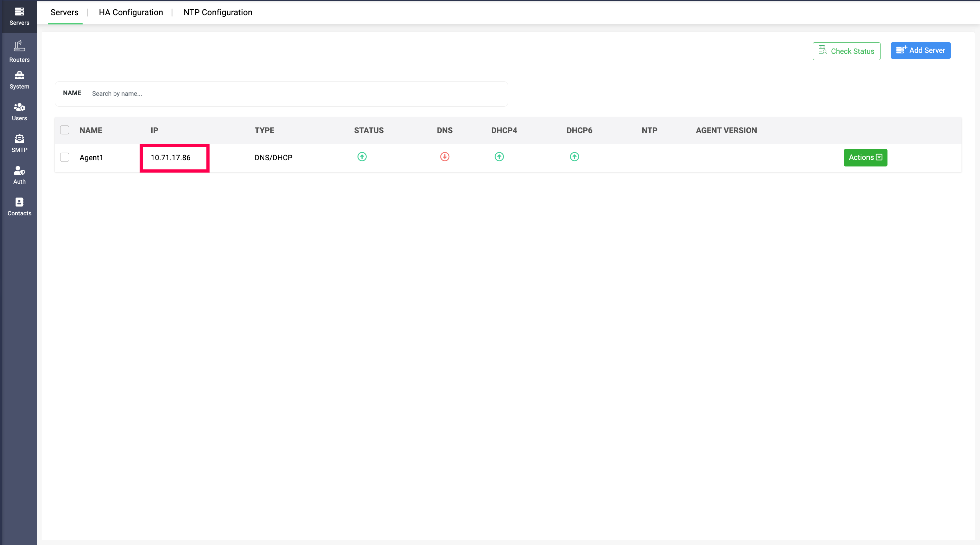The image size is (980, 545).
Task: Open SMTP settings icon
Action: tap(19, 143)
